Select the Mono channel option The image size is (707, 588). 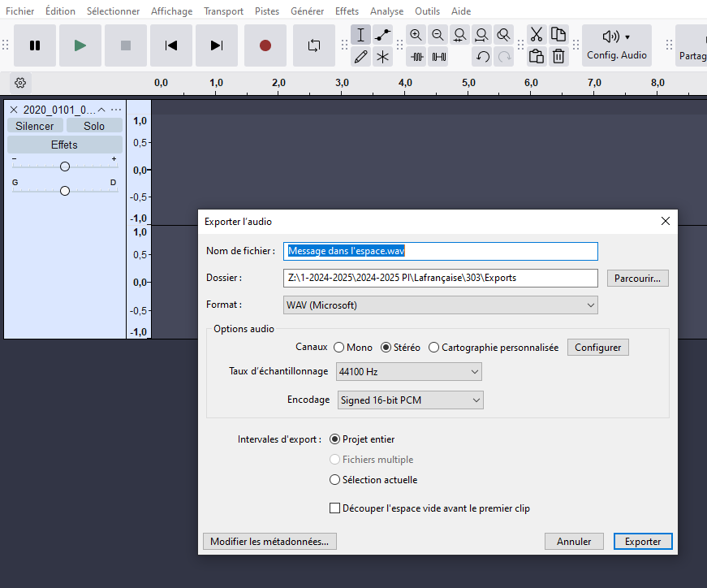tap(338, 348)
